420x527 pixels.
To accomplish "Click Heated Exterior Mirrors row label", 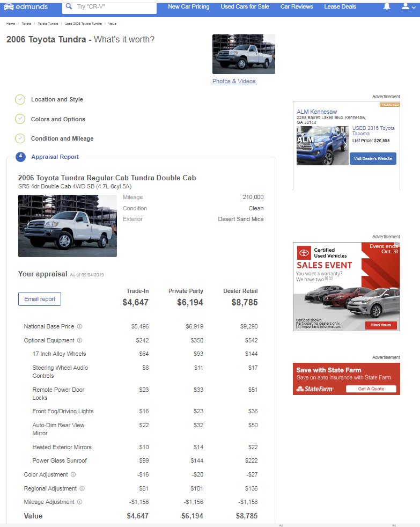I will [62, 448].
